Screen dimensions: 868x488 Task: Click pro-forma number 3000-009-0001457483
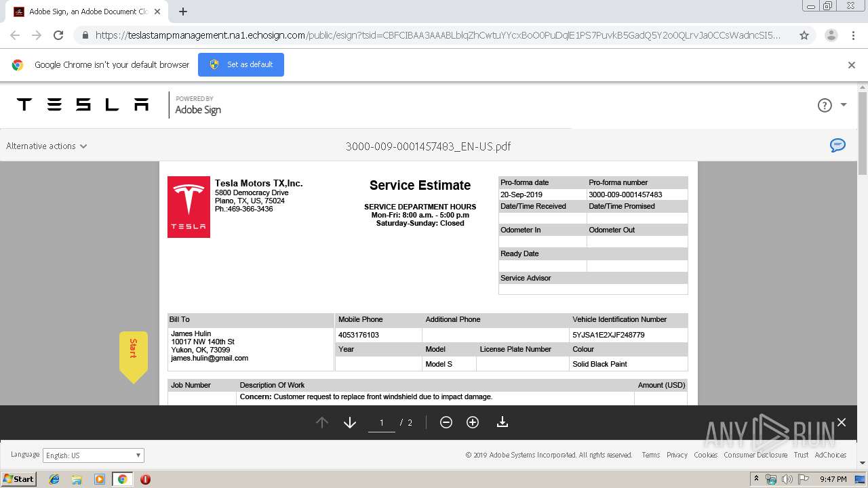click(625, 195)
